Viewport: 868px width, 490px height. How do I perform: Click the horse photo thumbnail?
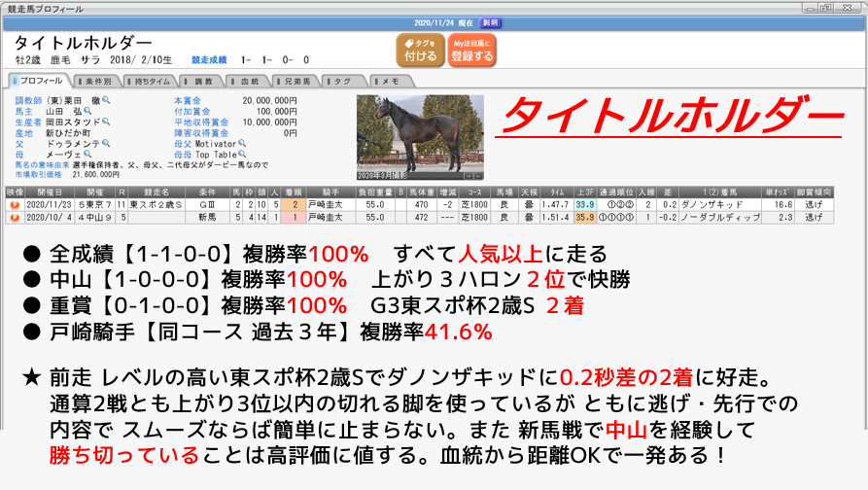pyautogui.click(x=419, y=138)
